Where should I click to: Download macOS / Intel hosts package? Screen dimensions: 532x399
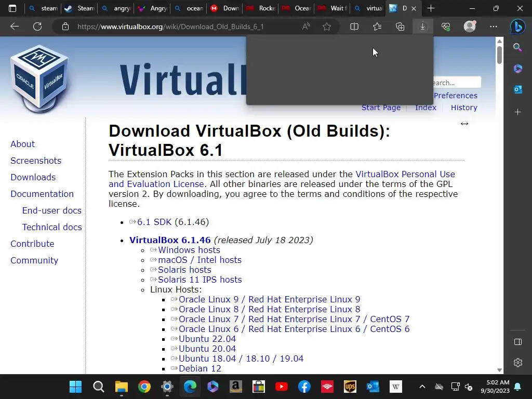coord(200,260)
